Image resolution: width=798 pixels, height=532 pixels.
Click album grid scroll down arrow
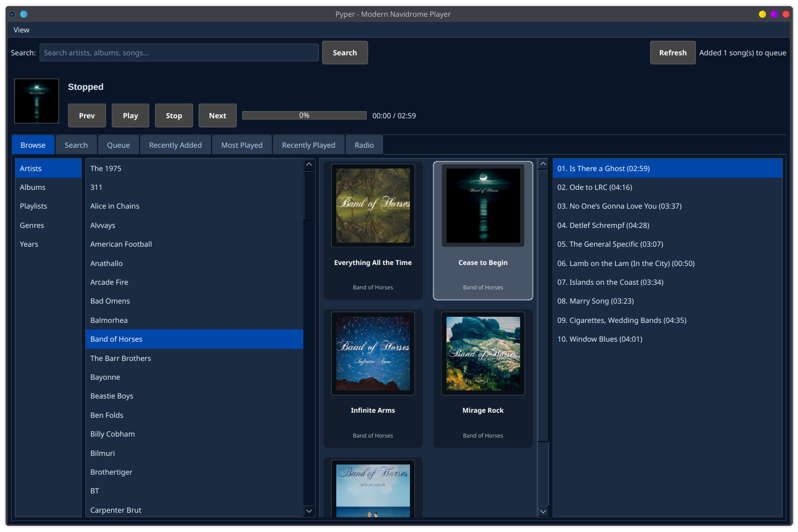(x=543, y=511)
